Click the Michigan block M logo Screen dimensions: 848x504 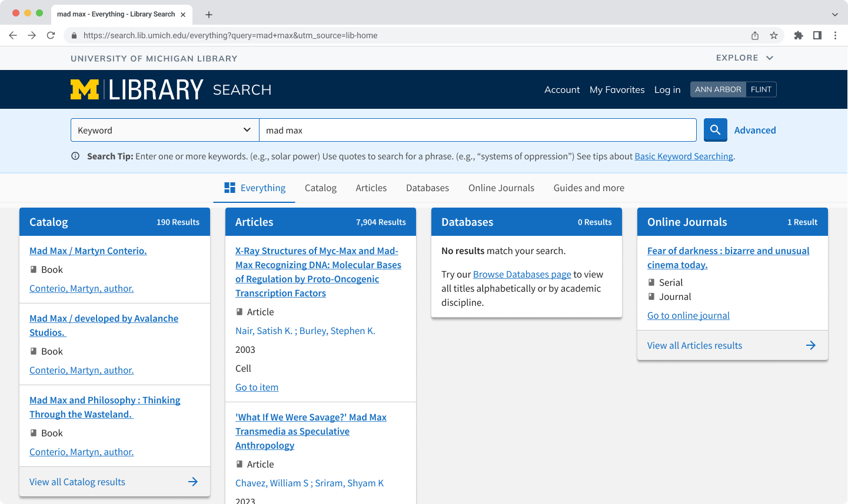point(85,89)
